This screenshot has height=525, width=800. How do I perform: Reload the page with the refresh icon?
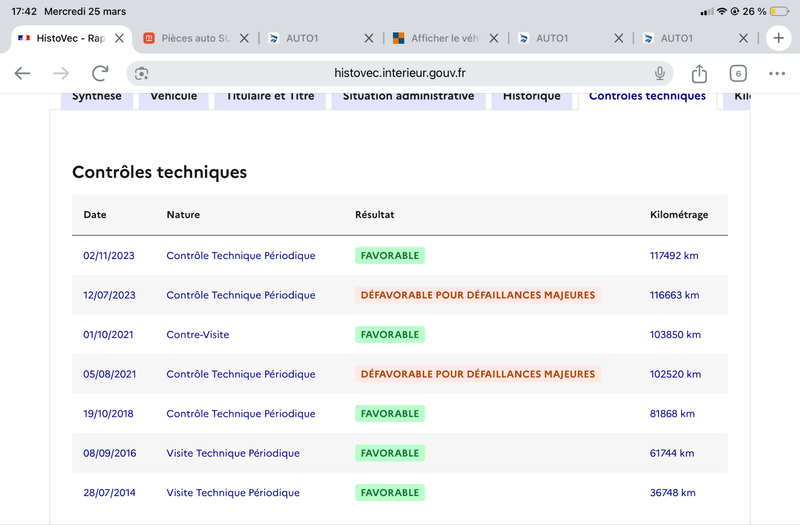point(100,73)
